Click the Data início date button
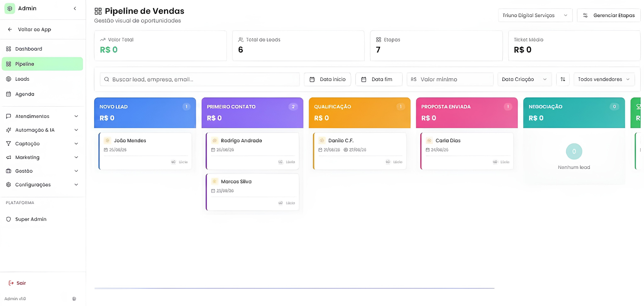 click(x=327, y=79)
